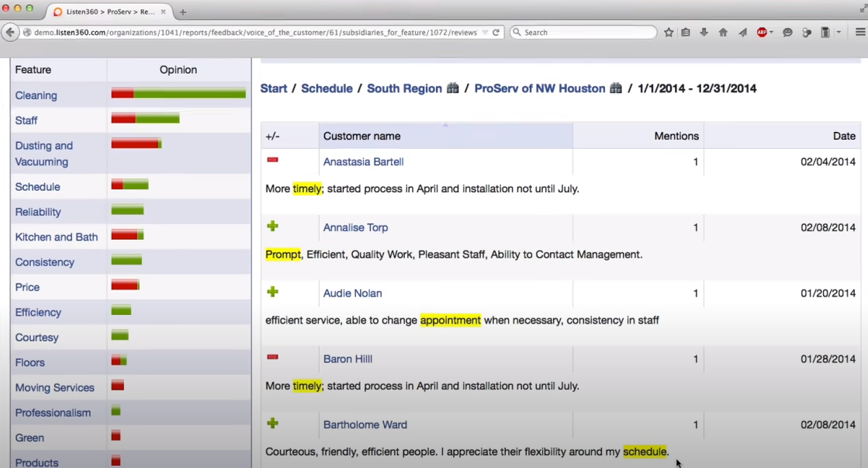
Task: Open customer Anastasia Bartell
Action: (363, 161)
